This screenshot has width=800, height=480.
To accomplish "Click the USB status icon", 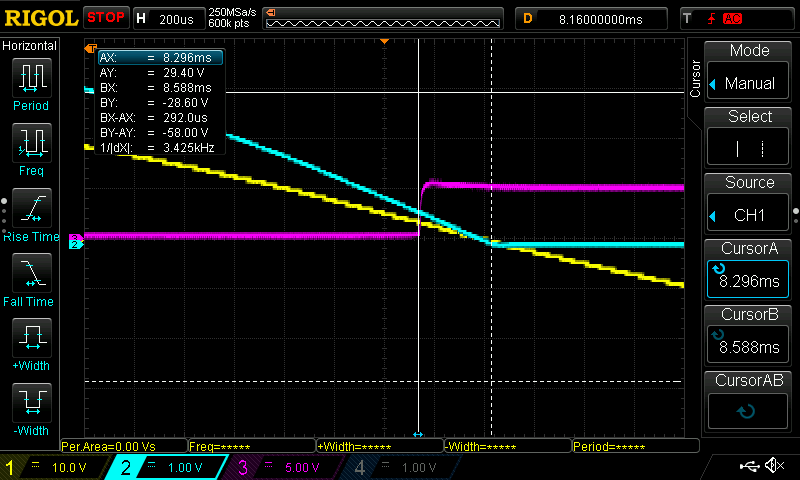I will pos(748,466).
